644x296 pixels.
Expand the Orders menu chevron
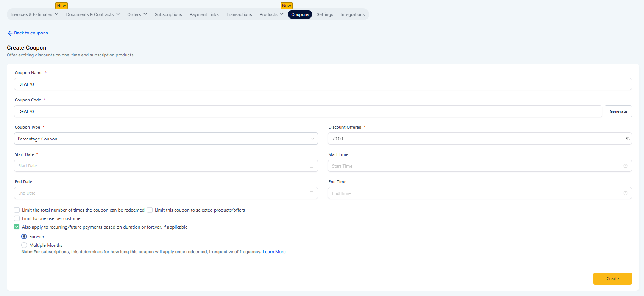[145, 14]
